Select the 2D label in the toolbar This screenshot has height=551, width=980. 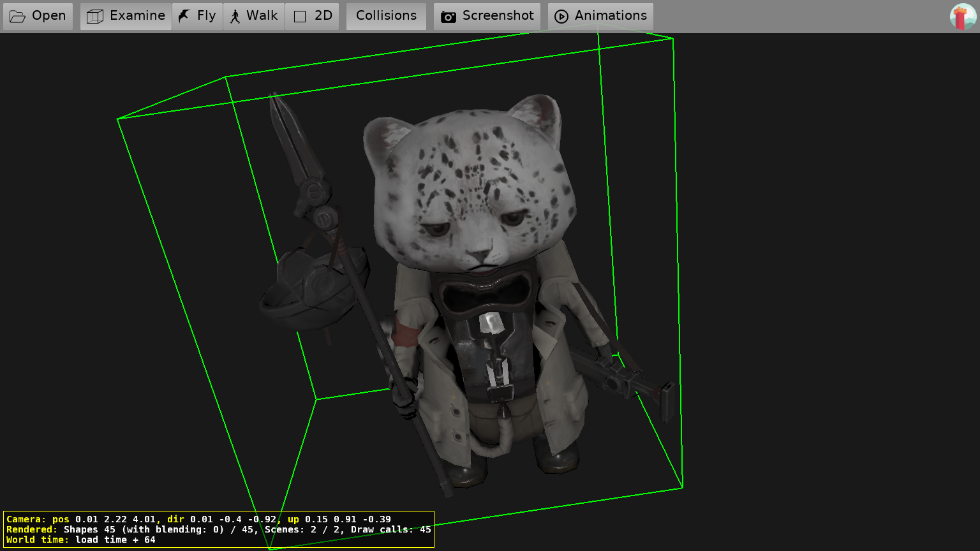point(323,16)
